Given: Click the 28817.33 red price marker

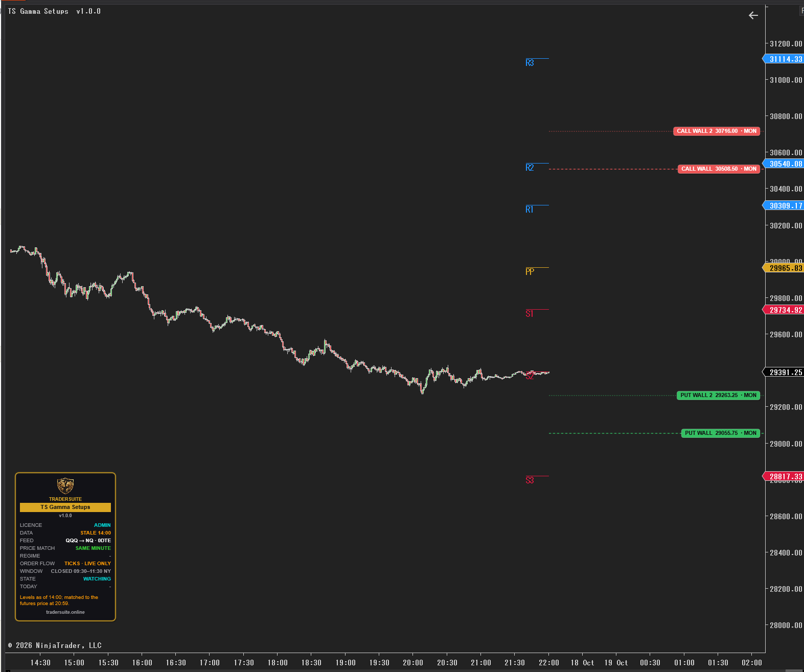Looking at the screenshot, I should [x=784, y=477].
